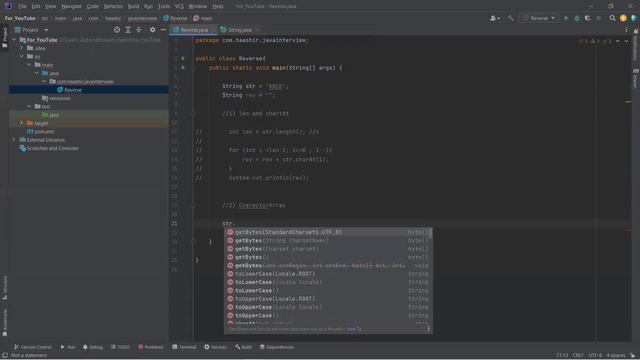
Task: Stop process icon in run toolbar
Action: tap(598, 18)
